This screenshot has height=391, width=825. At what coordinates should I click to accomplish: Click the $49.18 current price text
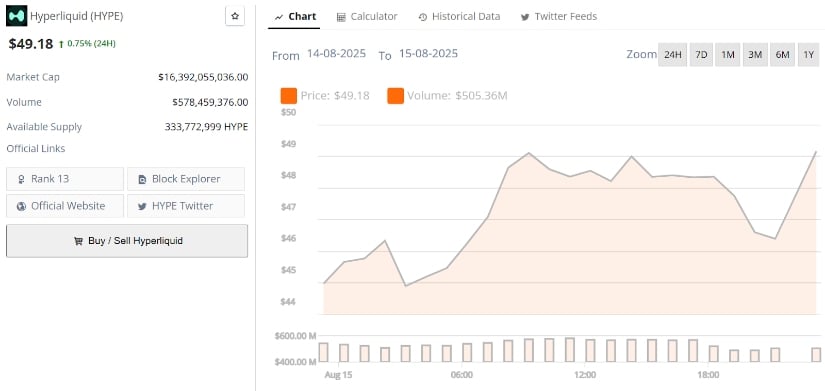31,44
